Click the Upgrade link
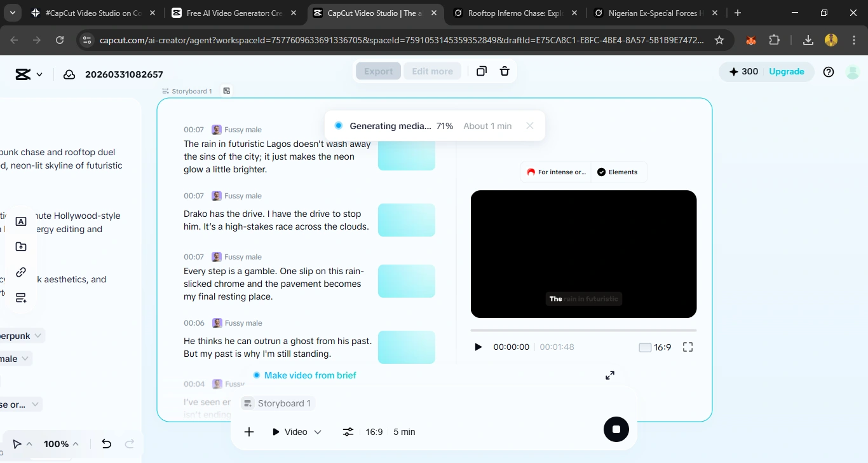868x463 pixels. pos(787,72)
